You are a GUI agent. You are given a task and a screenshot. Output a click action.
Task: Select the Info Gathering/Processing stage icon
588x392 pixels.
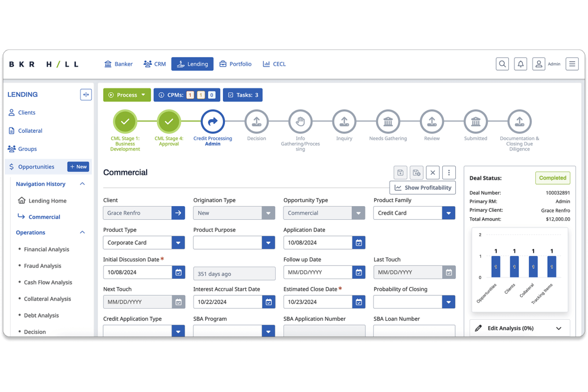coord(300,122)
